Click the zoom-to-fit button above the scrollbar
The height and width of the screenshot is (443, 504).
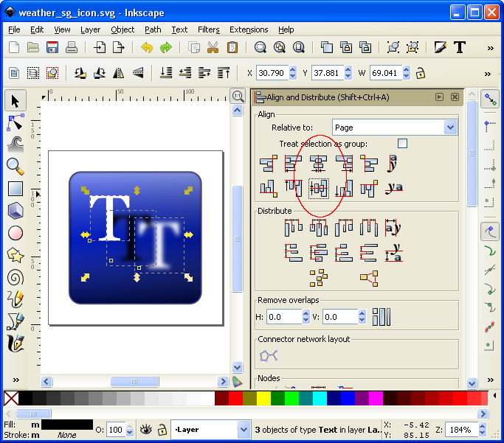[238, 96]
